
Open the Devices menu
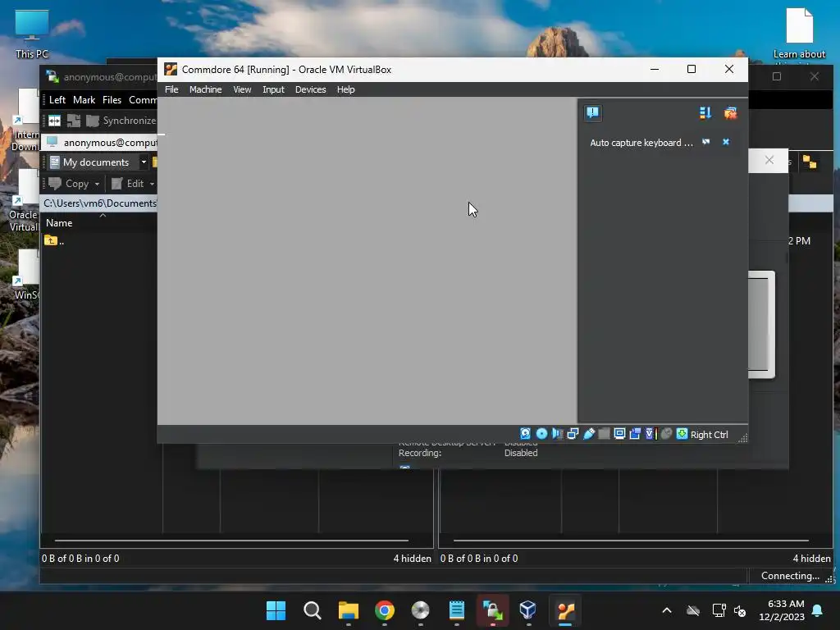click(x=310, y=89)
